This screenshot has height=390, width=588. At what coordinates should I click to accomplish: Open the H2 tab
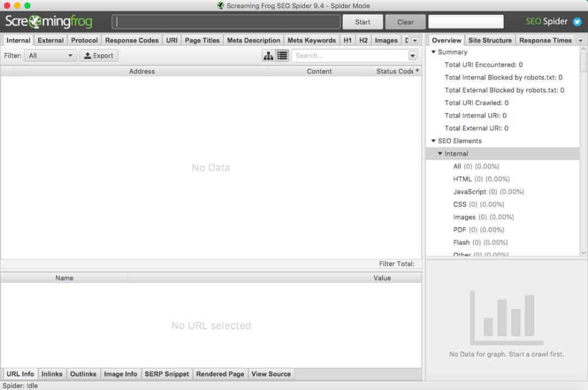[363, 40]
